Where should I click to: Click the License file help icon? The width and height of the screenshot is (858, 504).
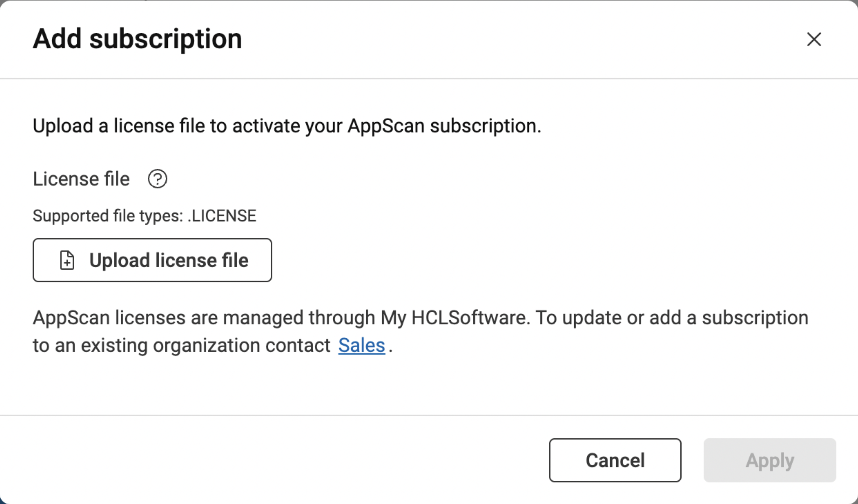pyautogui.click(x=157, y=179)
